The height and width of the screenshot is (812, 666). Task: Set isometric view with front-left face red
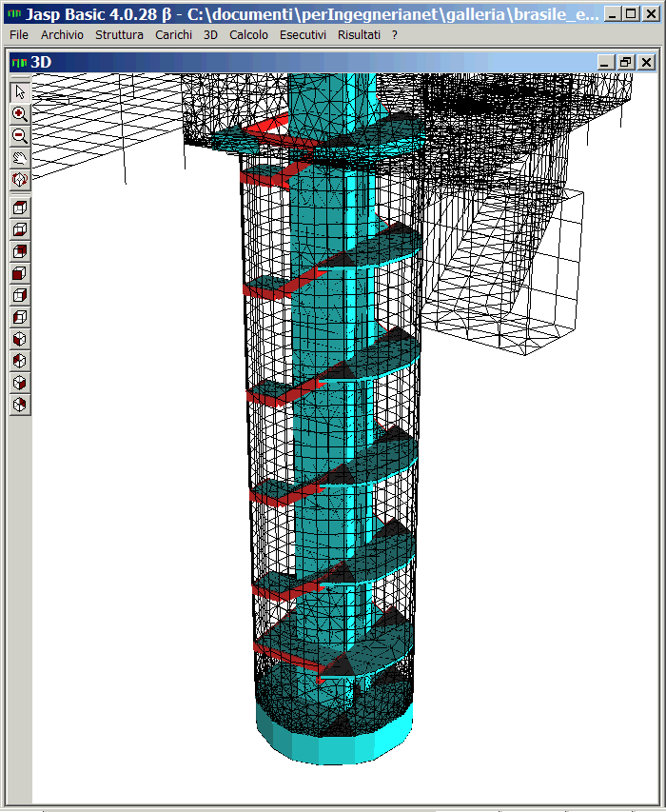[20, 339]
